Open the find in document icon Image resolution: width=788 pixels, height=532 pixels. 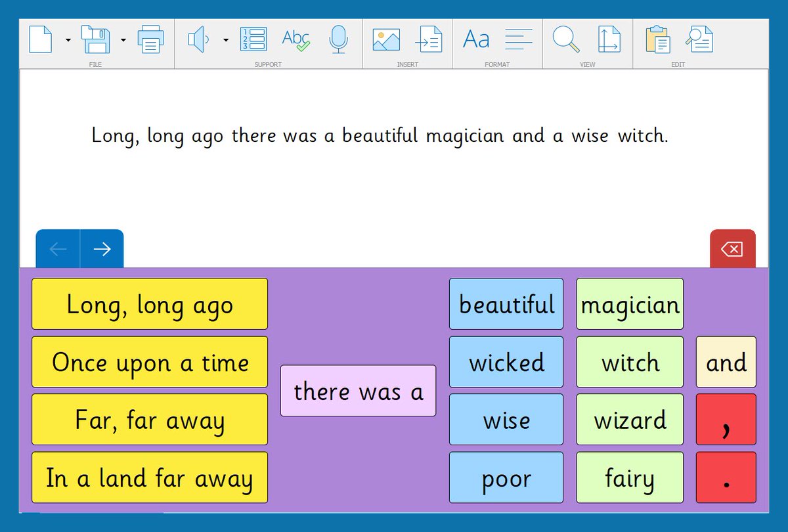click(699, 39)
